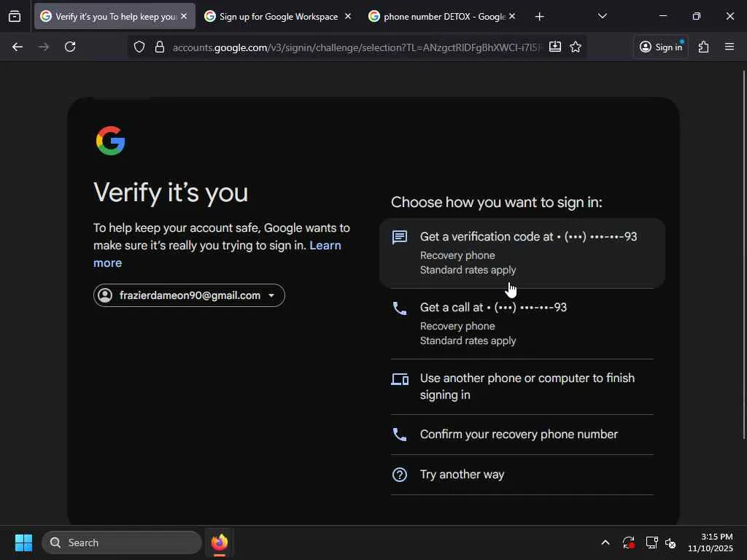Screen dimensions: 747x560
Task: Click the muted volume tray icon
Action: pyautogui.click(x=671, y=542)
